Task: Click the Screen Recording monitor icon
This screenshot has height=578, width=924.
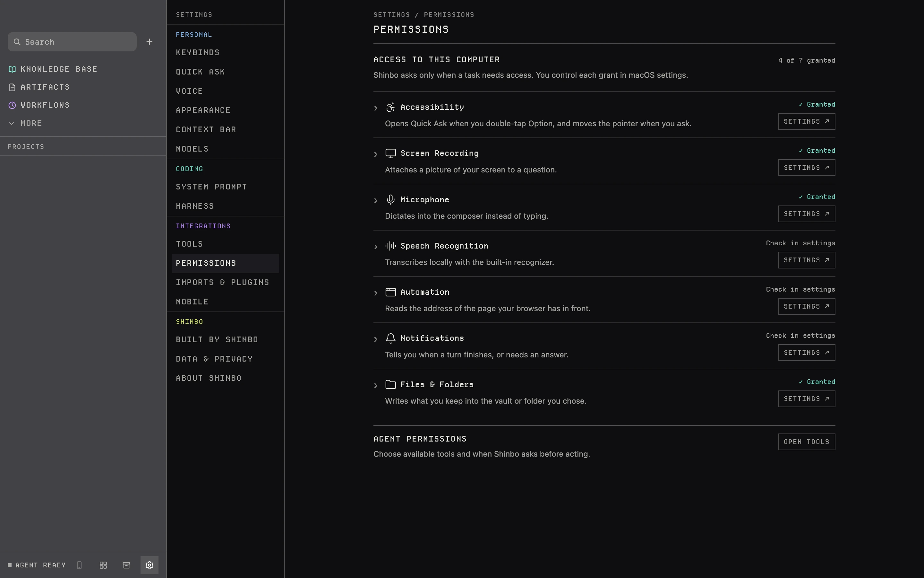Action: (390, 153)
